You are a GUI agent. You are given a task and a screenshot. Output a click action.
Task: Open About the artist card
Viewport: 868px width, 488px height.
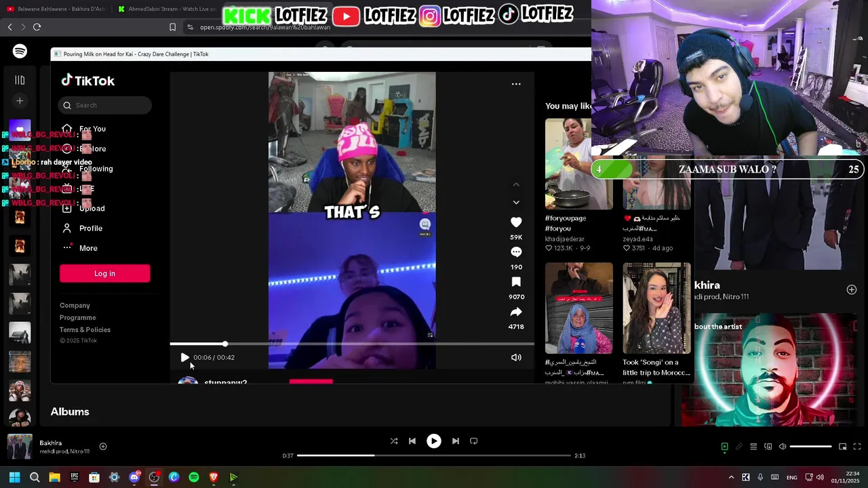[769, 370]
